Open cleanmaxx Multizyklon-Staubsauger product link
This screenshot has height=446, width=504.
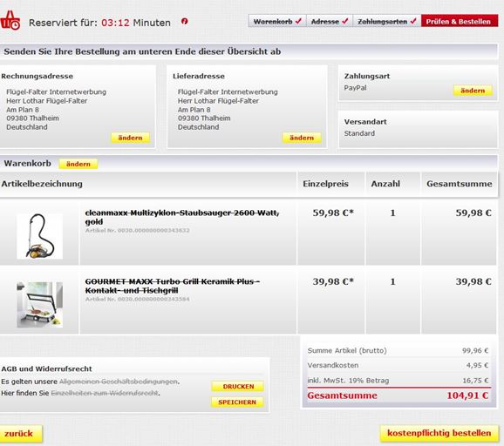point(182,217)
